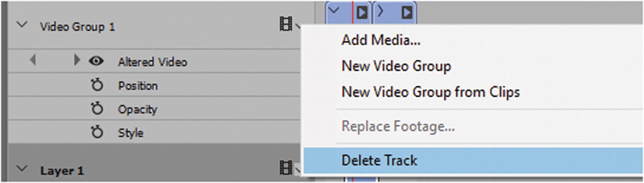Click the second clip's transition icon
Screen dimensions: 644x183
407,12
